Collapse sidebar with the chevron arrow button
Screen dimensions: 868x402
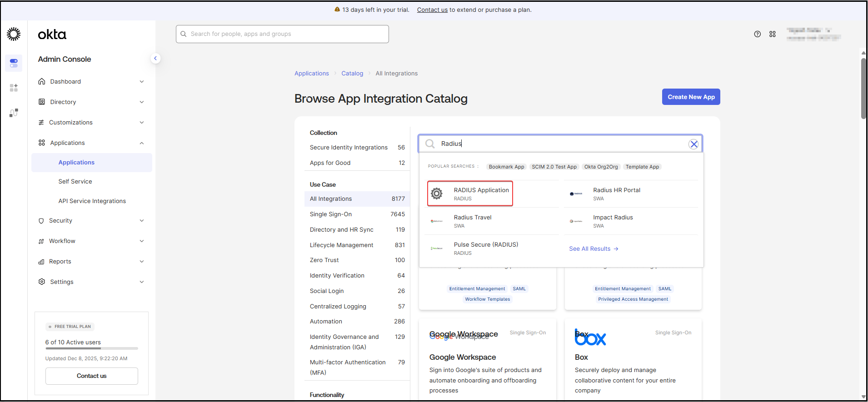pyautogui.click(x=155, y=58)
